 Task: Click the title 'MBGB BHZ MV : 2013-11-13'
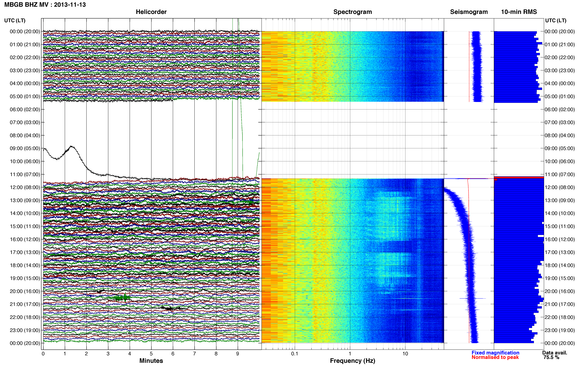pyautogui.click(x=45, y=5)
